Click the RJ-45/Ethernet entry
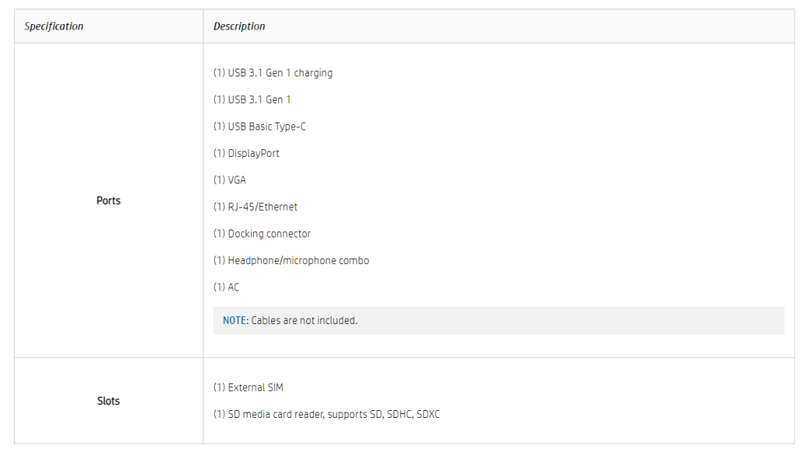 255,207
